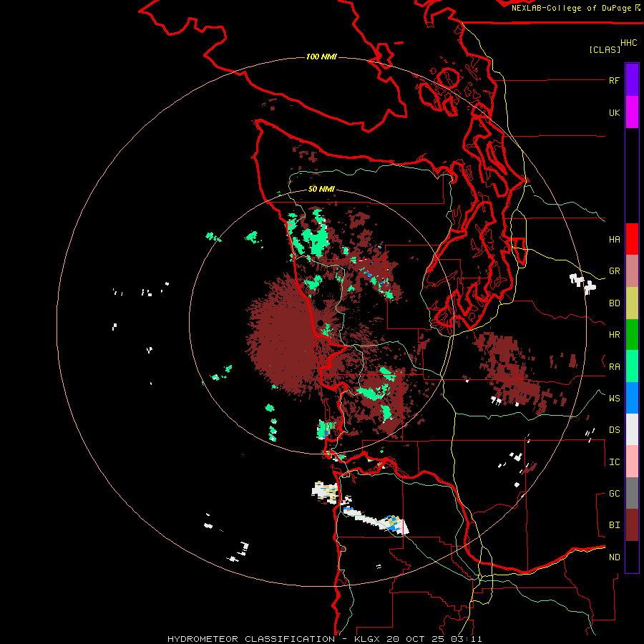Click the HYDROMETEOR CLASSIFICATION title text
Viewport: 644px width, 644px height.
pyautogui.click(x=251, y=639)
